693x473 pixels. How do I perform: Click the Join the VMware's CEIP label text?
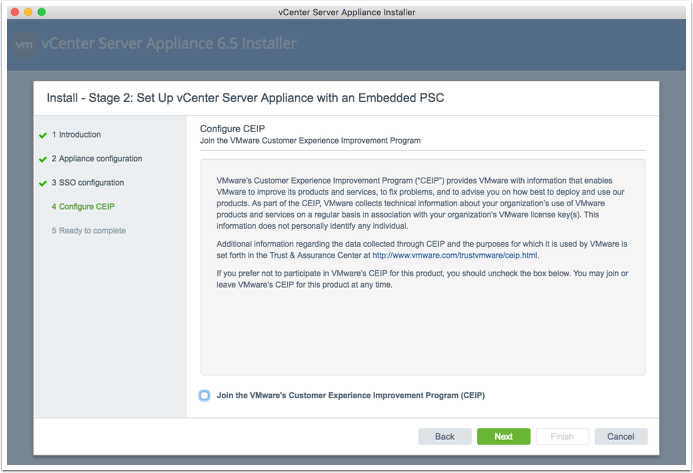[350, 396]
